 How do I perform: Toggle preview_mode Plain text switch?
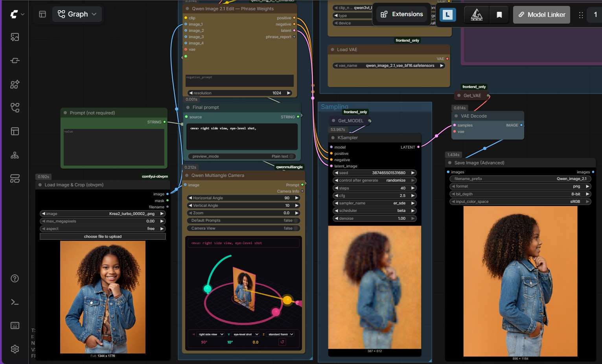point(292,156)
